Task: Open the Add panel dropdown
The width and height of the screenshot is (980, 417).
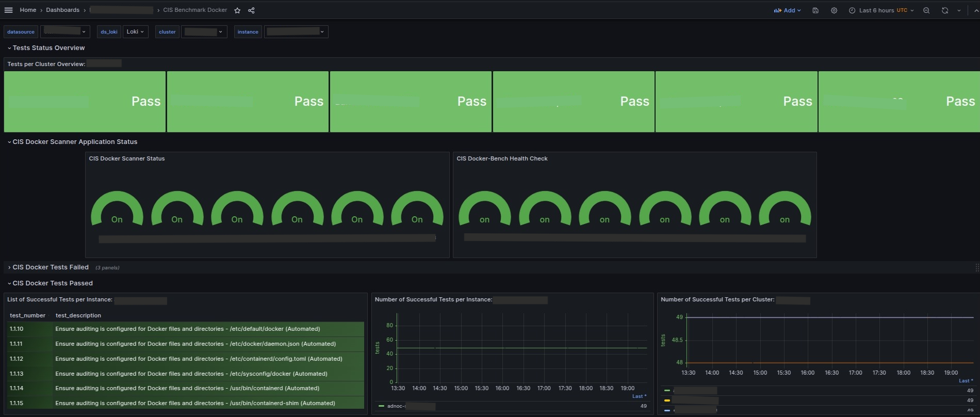Action: click(787, 10)
